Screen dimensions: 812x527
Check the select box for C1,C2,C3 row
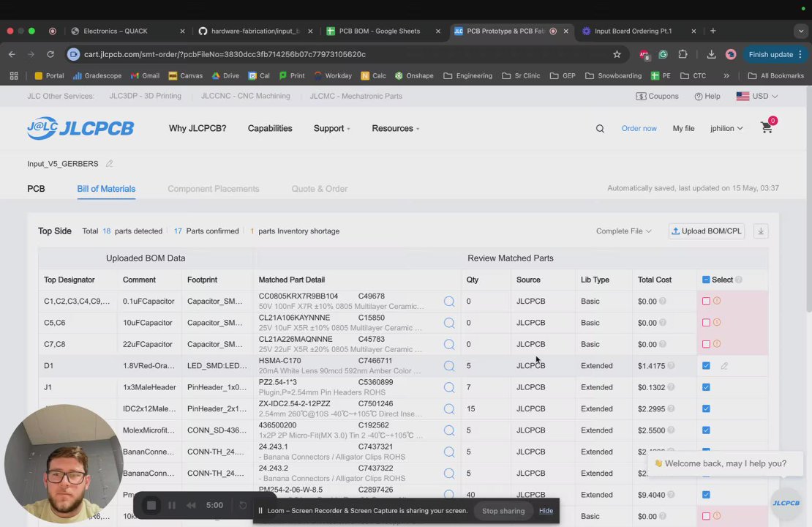[x=706, y=301]
